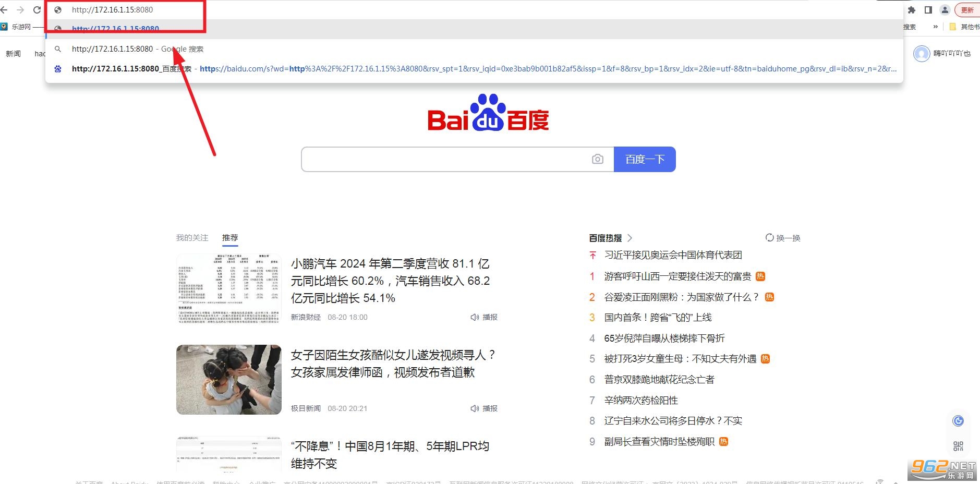The image size is (980, 484).
Task: Choose the Google 搜索 suggestion row
Action: (x=474, y=49)
